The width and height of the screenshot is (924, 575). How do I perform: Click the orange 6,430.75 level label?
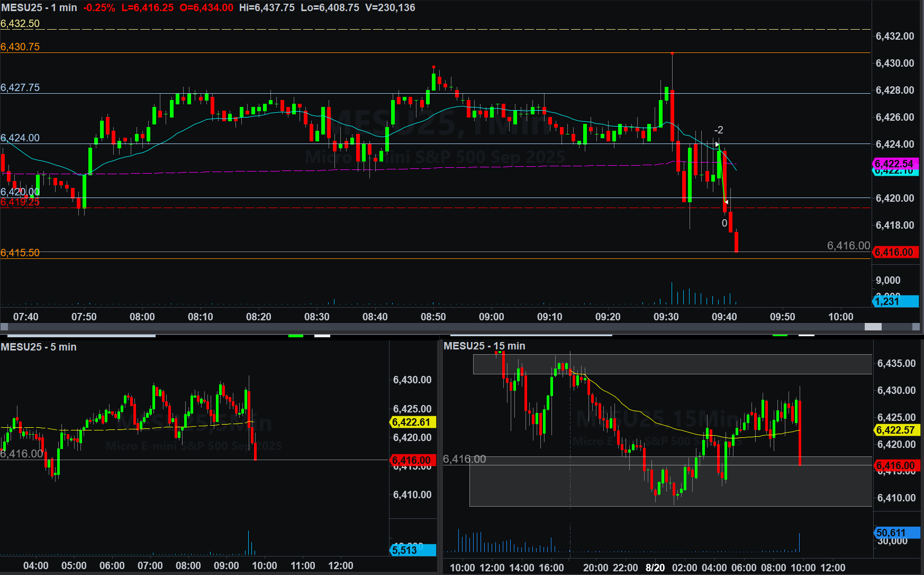[x=20, y=47]
